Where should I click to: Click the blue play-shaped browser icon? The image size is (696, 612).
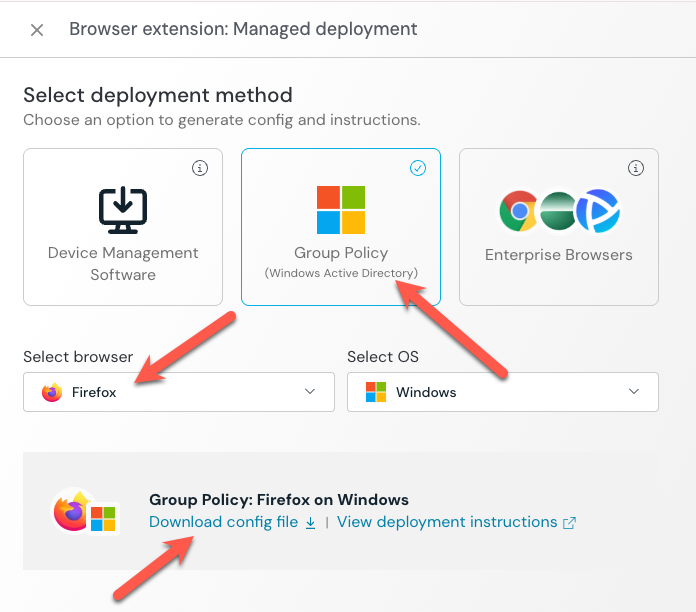[x=599, y=211]
